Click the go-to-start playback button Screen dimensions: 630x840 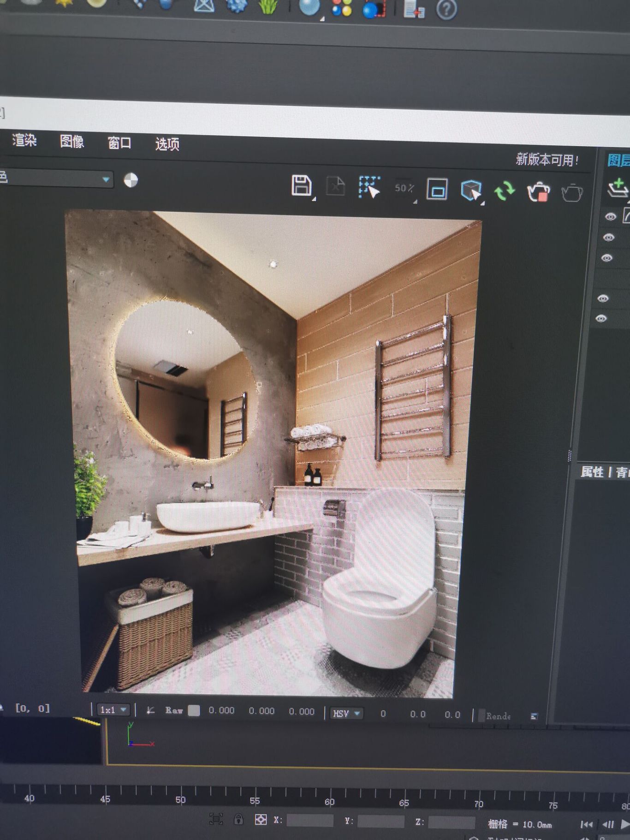click(587, 824)
